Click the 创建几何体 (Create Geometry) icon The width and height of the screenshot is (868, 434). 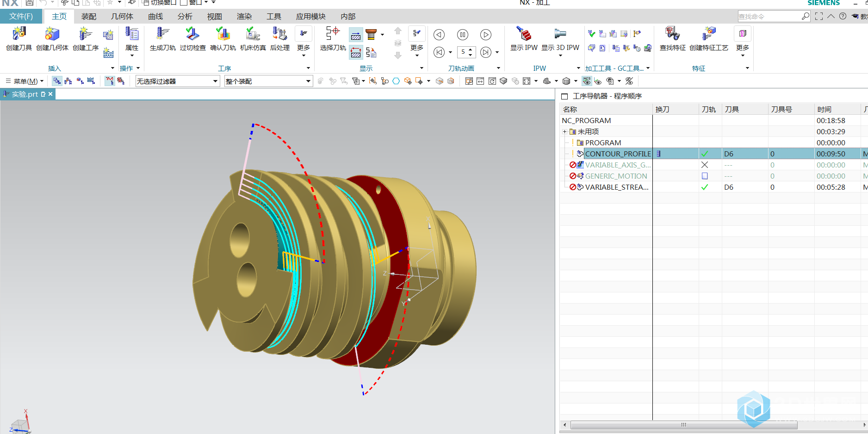(x=52, y=34)
